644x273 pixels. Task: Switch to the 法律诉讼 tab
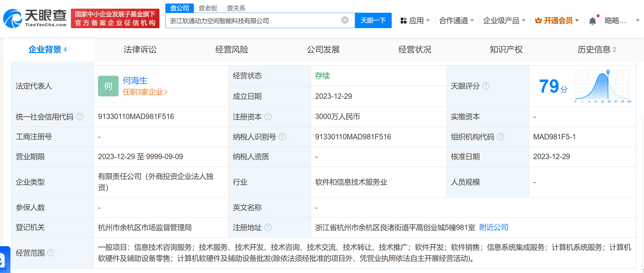[x=140, y=50]
